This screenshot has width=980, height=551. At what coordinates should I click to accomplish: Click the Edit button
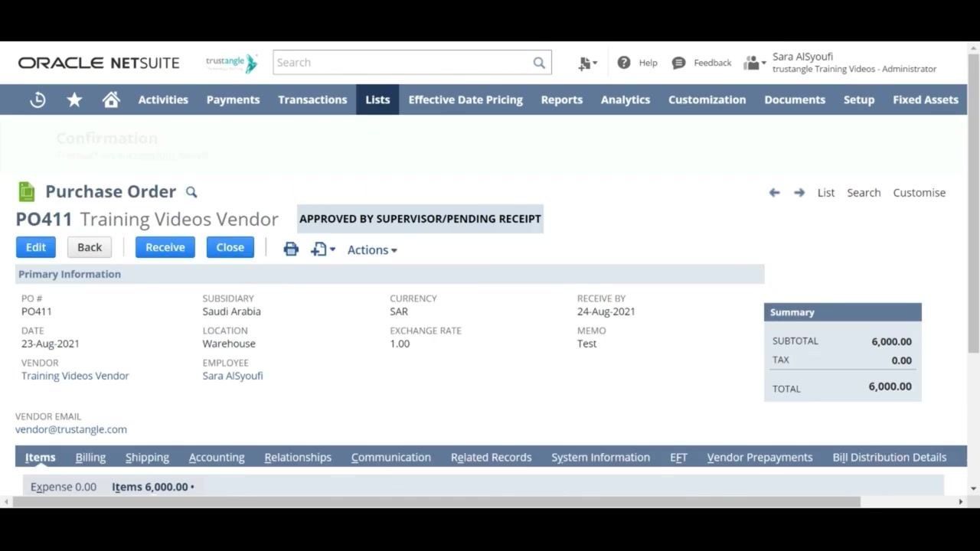click(x=36, y=247)
